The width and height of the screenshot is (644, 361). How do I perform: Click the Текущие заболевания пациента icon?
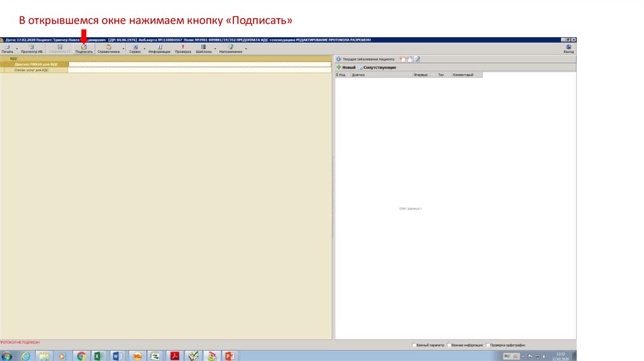pos(338,59)
